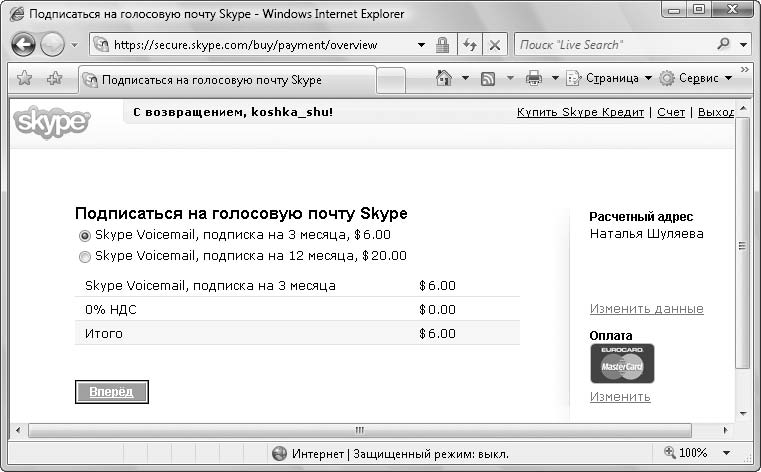Click the zoom magnifier icon in status bar
The height and width of the screenshot is (472, 761).
click(670, 452)
